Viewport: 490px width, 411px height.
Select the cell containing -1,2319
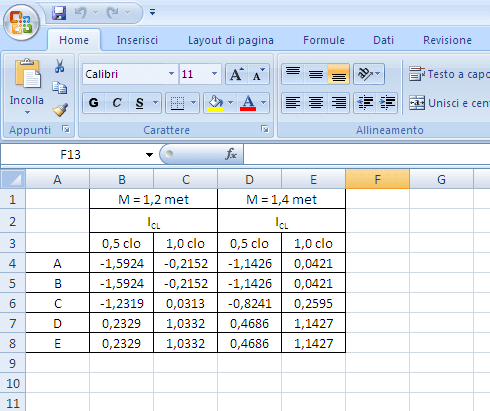122,303
